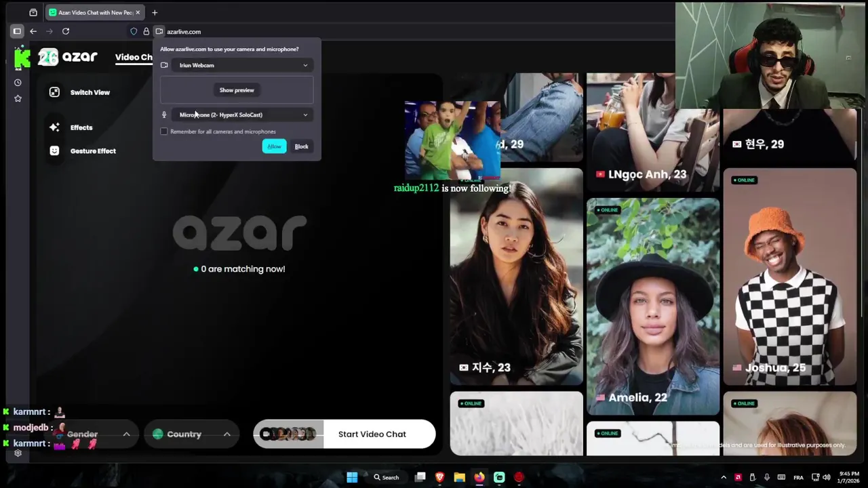Click the taskbar Search box
Viewport: 868px width, 488px height.
(x=387, y=477)
